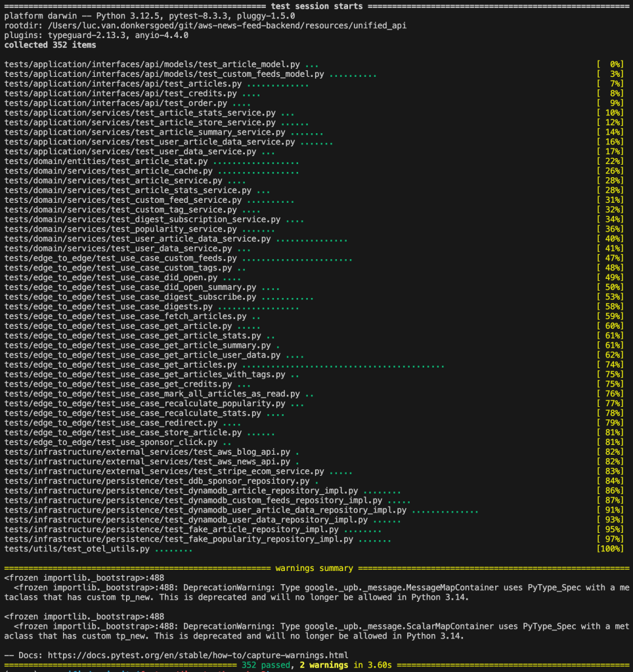Click the test_stripe_ecom_service.py file path
The image size is (633, 672).
[x=164, y=471]
